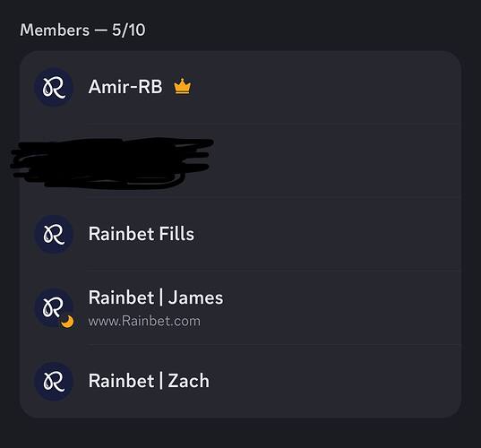The image size is (481, 448).
Task: Click www.Rainbet.com status text
Action: tap(144, 322)
